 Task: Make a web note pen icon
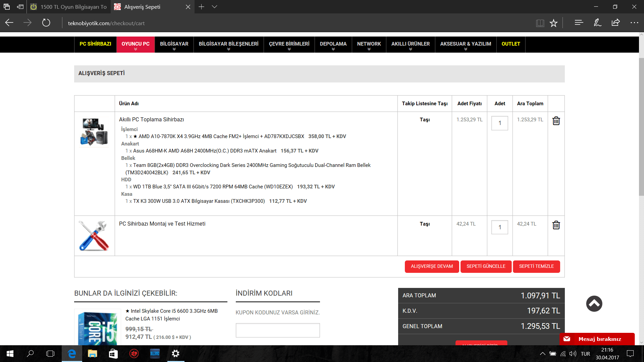pyautogui.click(x=597, y=23)
